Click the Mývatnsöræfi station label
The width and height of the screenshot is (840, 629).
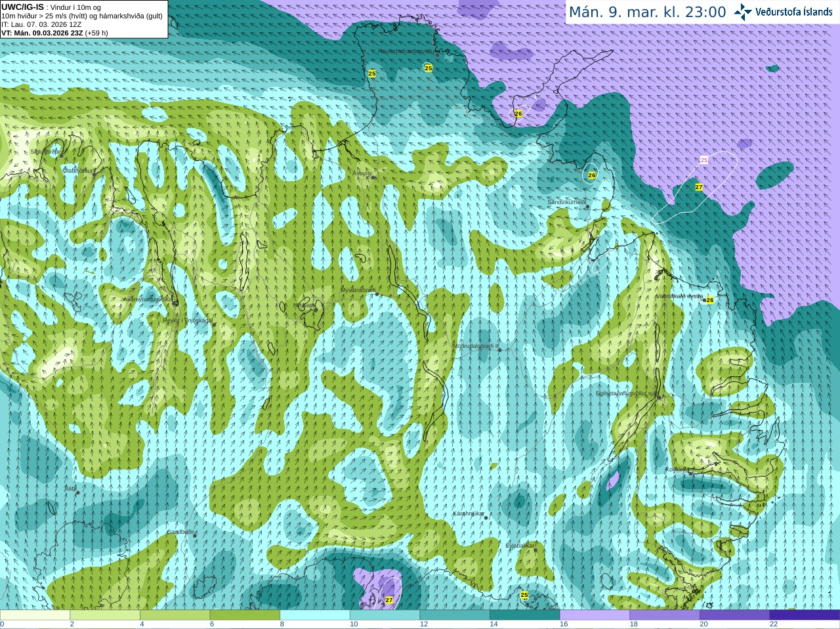358,290
